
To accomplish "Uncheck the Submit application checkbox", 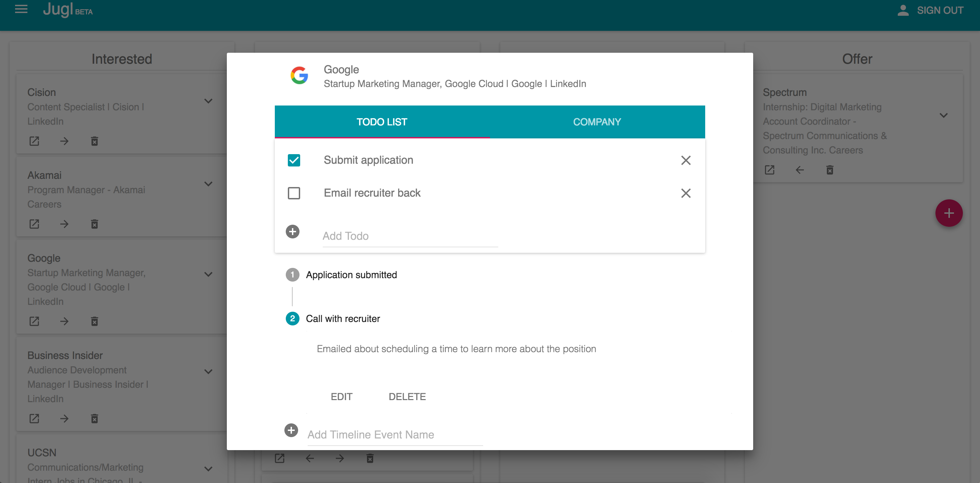I will tap(294, 160).
